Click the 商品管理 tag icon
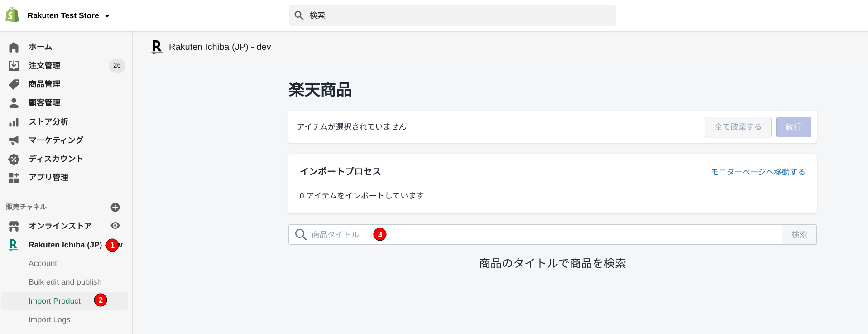 tap(14, 84)
